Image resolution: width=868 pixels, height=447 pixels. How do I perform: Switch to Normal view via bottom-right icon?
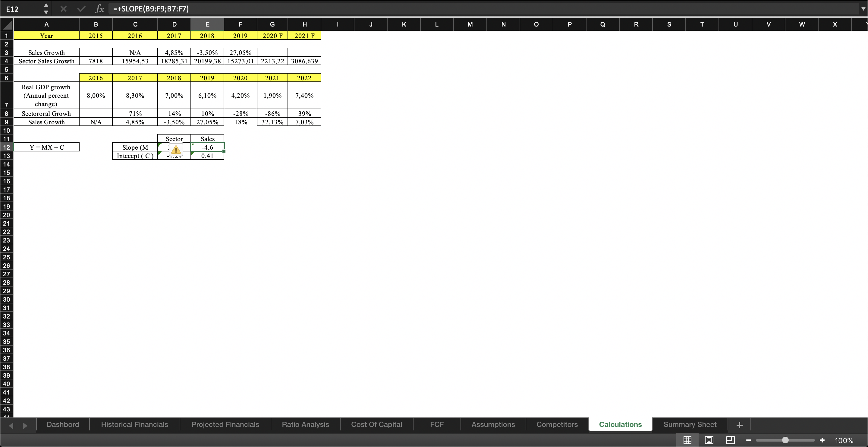[x=687, y=440]
